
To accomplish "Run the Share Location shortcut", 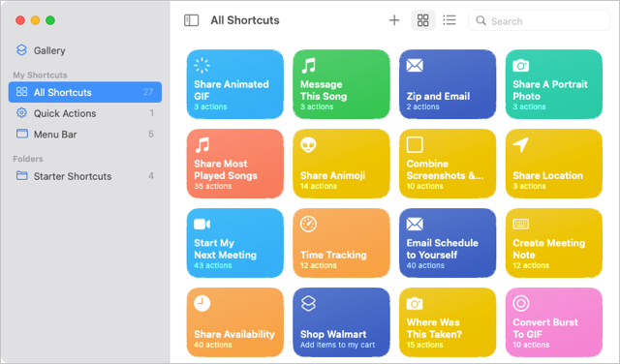I will coord(554,164).
